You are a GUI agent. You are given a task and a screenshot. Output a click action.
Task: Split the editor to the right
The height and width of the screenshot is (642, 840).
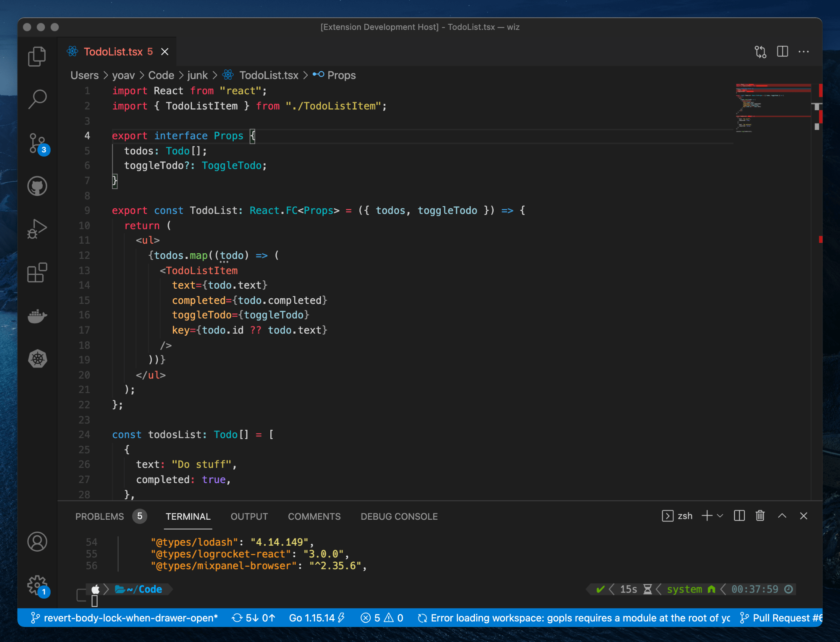coord(782,52)
